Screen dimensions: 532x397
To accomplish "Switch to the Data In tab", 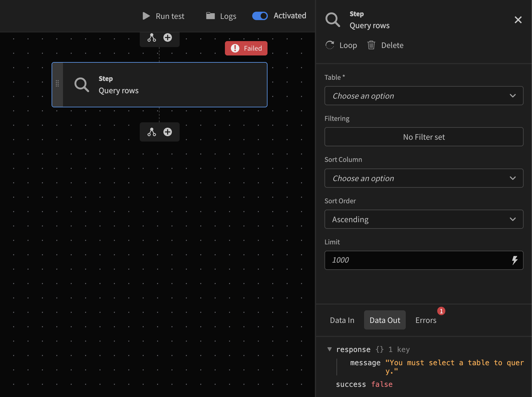I will pos(342,320).
